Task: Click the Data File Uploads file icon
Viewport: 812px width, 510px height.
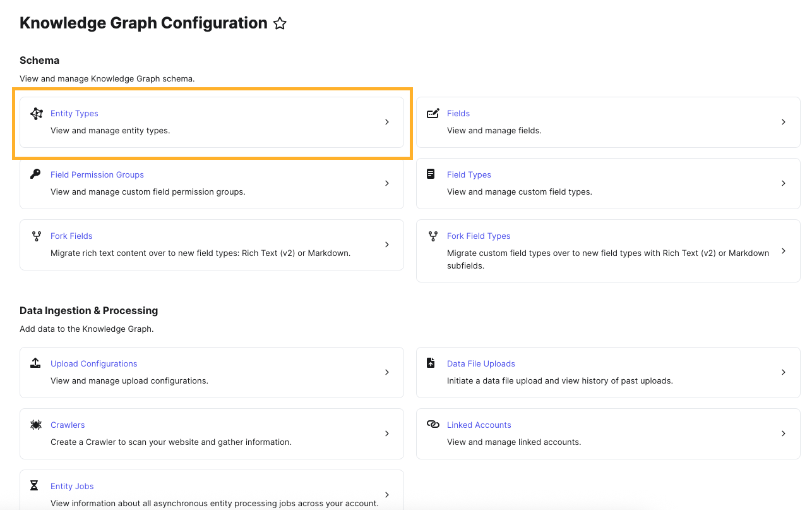Action: coord(431,363)
